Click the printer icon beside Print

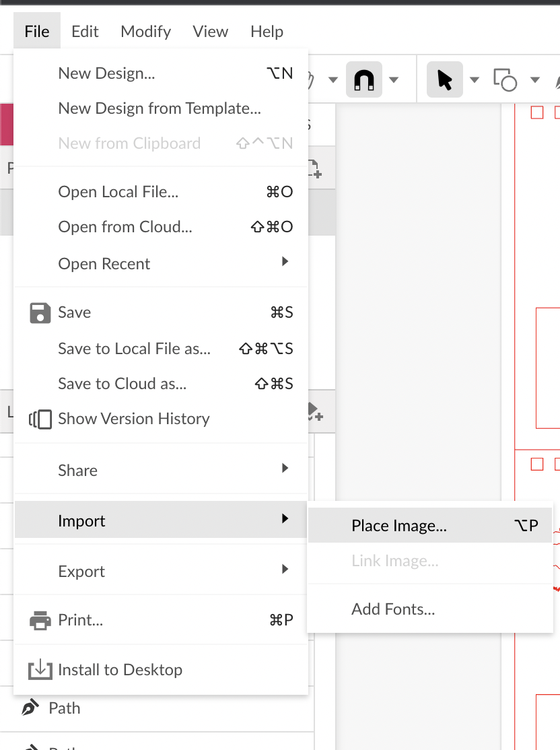[40, 620]
